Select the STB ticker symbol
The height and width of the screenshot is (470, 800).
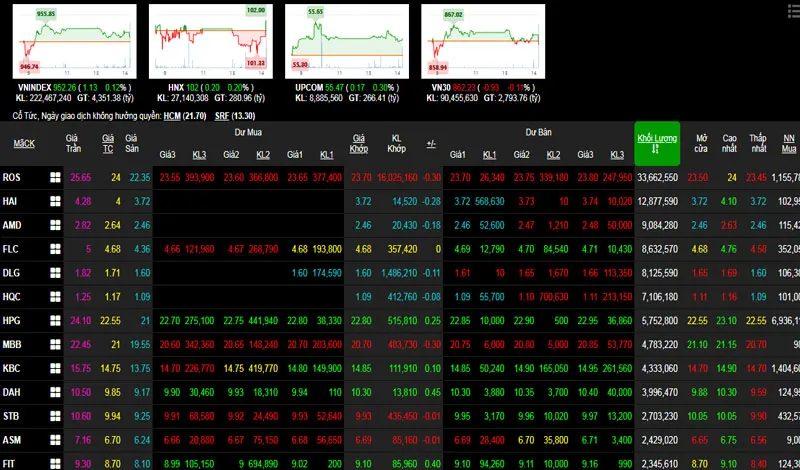[11, 416]
